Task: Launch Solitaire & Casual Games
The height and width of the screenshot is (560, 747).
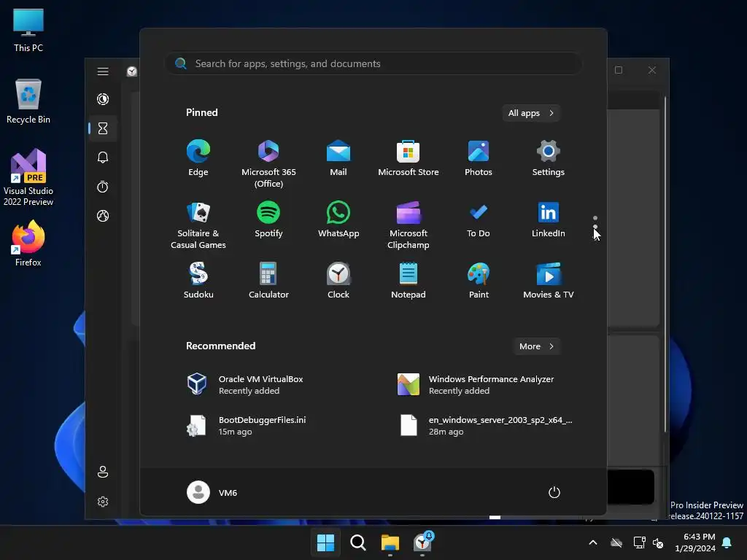Action: click(x=198, y=225)
